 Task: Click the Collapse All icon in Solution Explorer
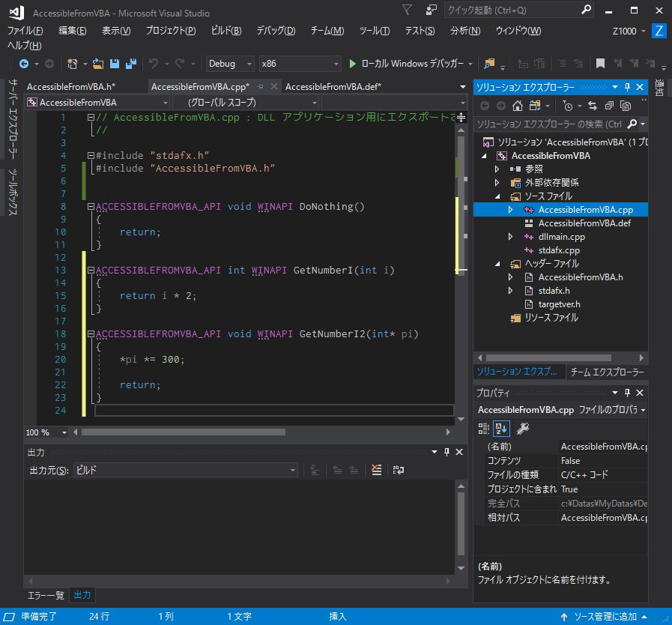click(x=608, y=106)
